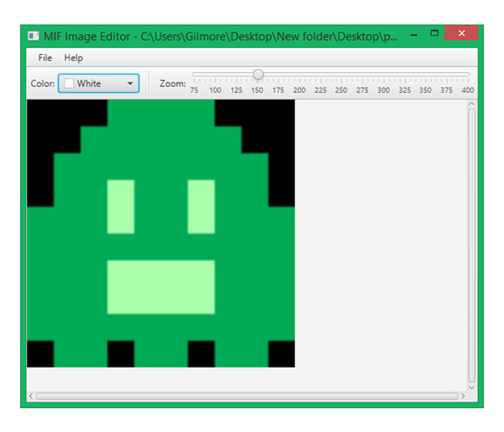Click the Zoom: label

click(173, 84)
